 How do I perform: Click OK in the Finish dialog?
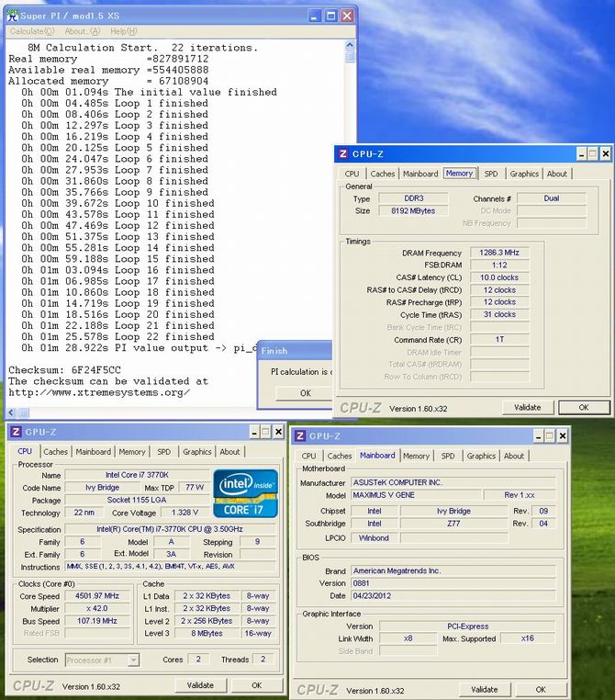[304, 393]
